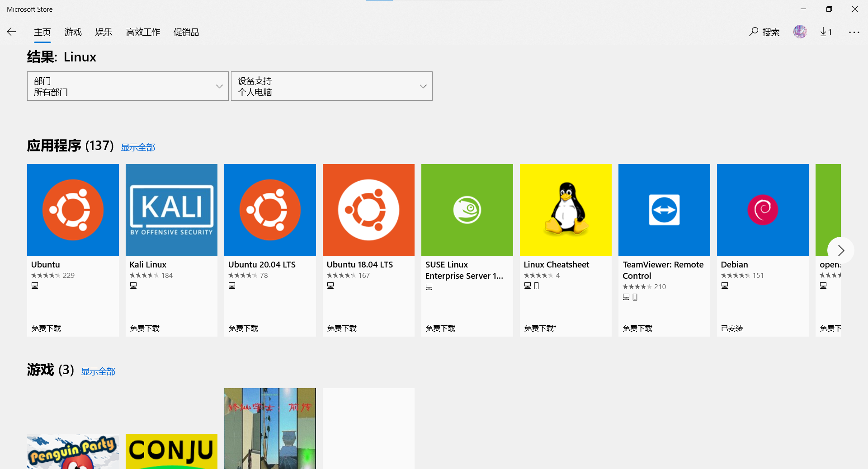Viewport: 868px width, 469px height.
Task: Maximize the Microsoft Store window
Action: point(829,9)
